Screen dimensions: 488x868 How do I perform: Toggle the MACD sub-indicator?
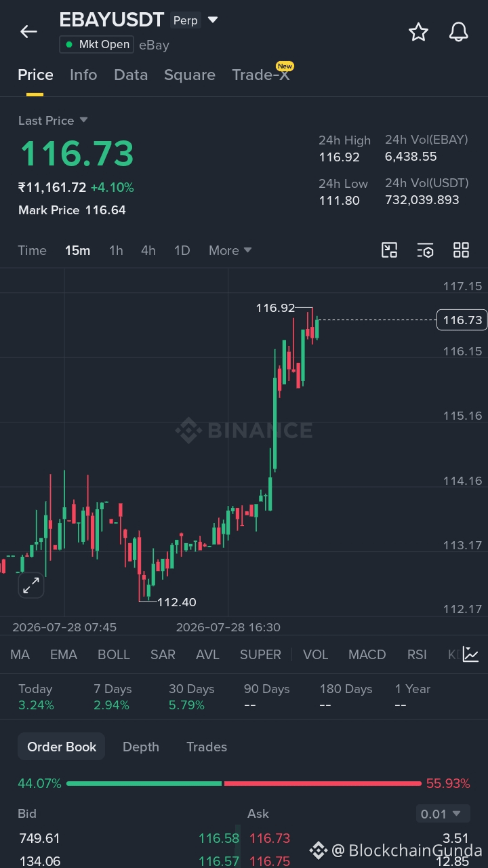coord(367,654)
